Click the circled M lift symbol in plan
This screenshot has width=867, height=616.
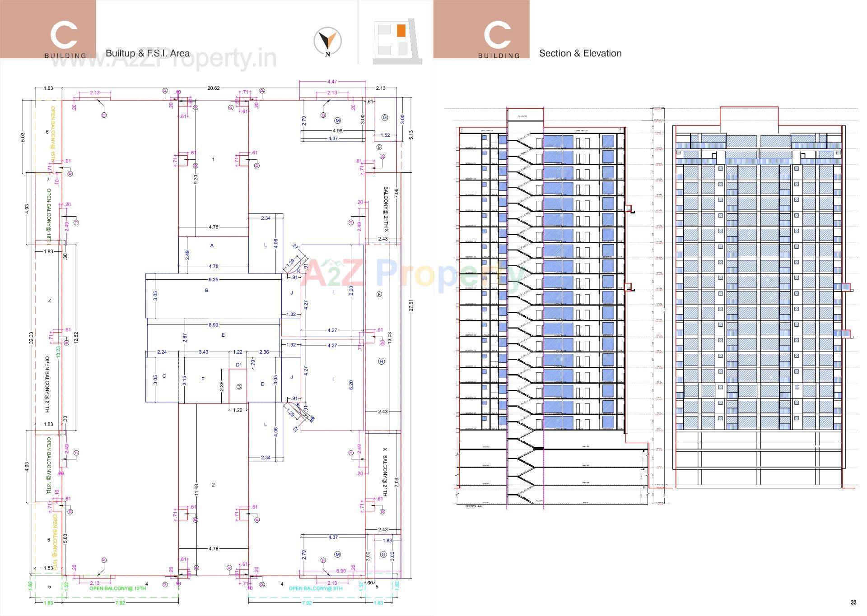(x=337, y=120)
